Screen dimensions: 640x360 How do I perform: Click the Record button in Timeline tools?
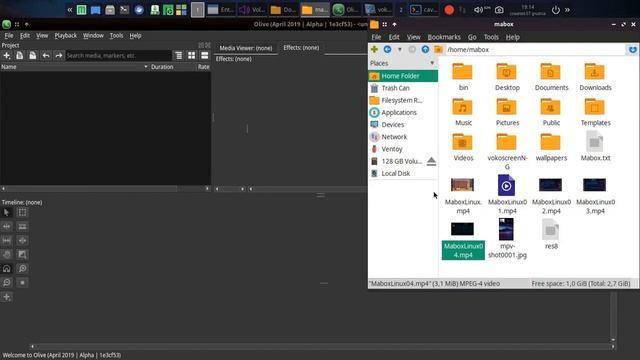click(22, 282)
